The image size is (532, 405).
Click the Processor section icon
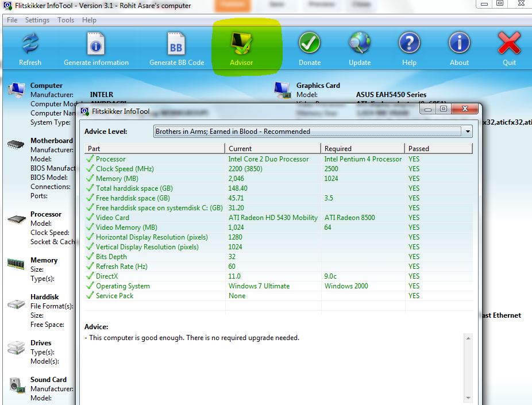pos(16,219)
